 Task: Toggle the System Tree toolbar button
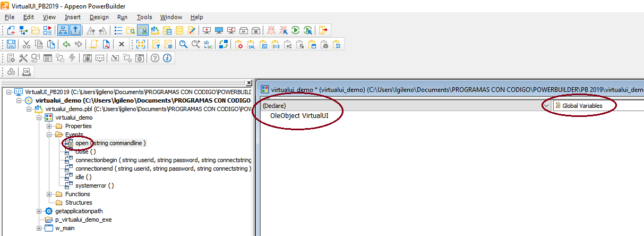(63, 30)
